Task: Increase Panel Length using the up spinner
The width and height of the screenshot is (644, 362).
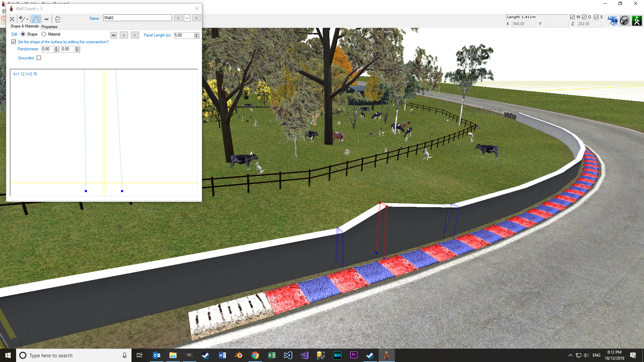Action: pyautogui.click(x=196, y=34)
